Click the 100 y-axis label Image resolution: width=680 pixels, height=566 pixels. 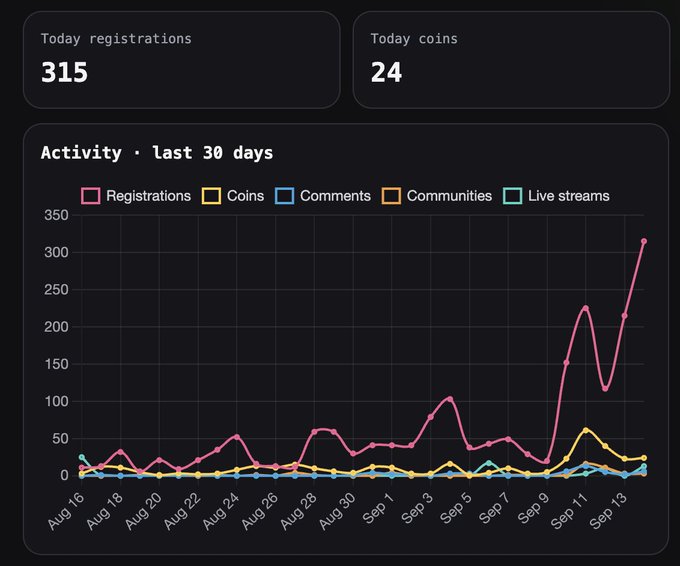pos(56,402)
